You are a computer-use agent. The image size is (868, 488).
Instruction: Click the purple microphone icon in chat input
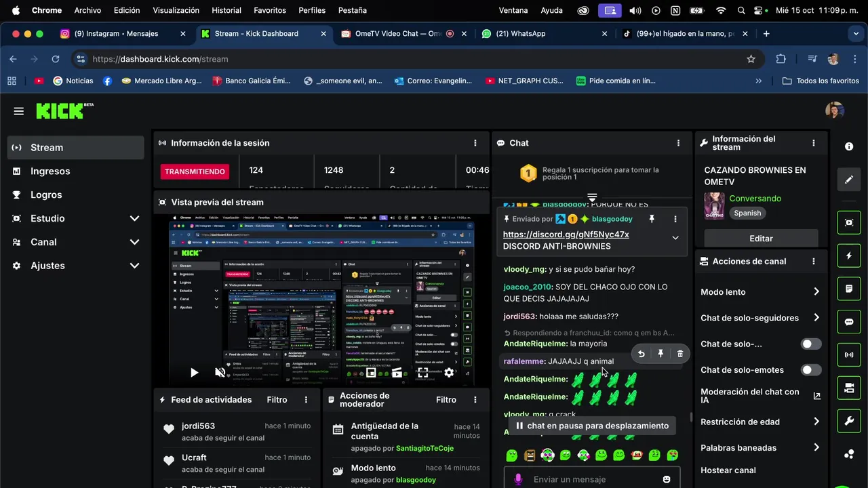519,479
